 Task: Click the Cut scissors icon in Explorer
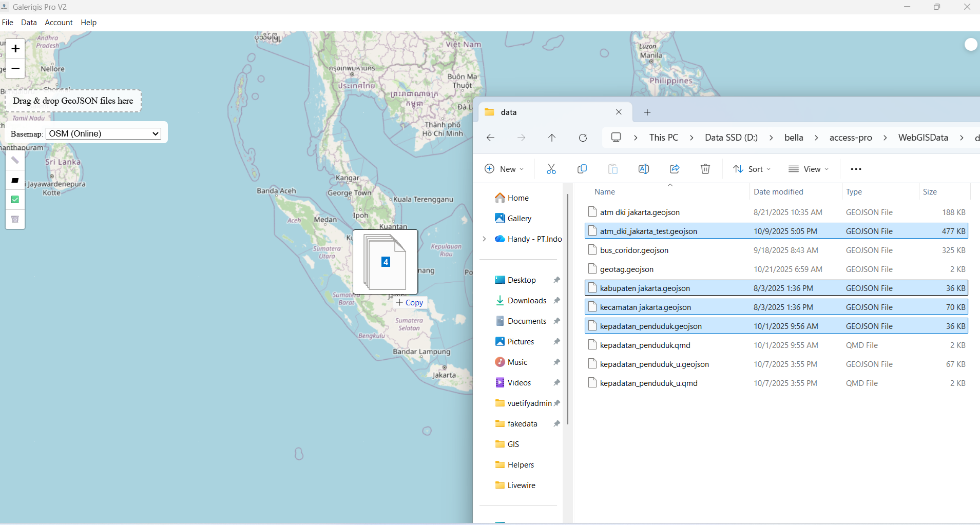click(x=551, y=169)
